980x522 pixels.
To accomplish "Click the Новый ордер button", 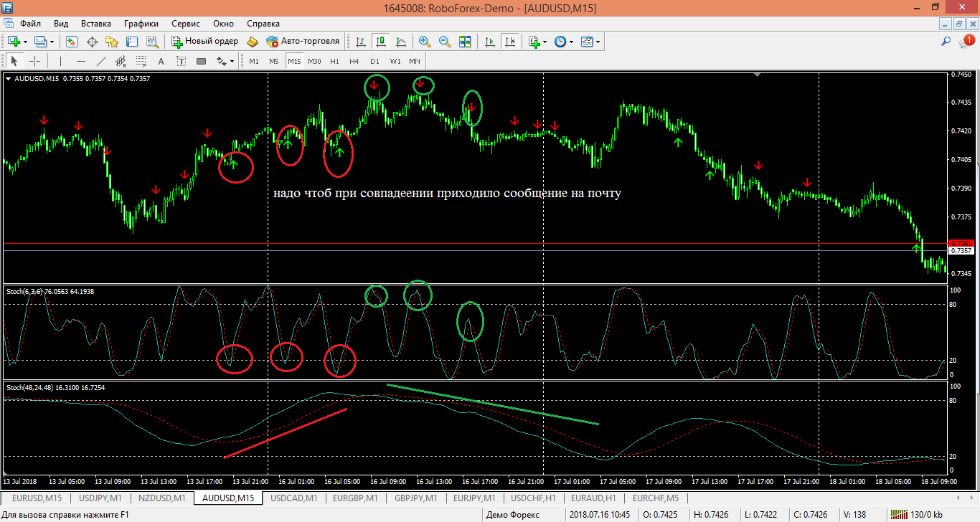I will point(204,42).
